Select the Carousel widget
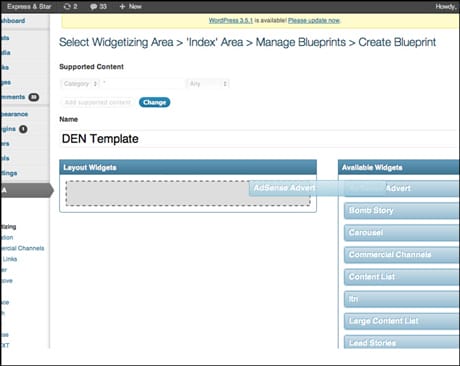Viewport: 460px width, 366px height. (402, 233)
